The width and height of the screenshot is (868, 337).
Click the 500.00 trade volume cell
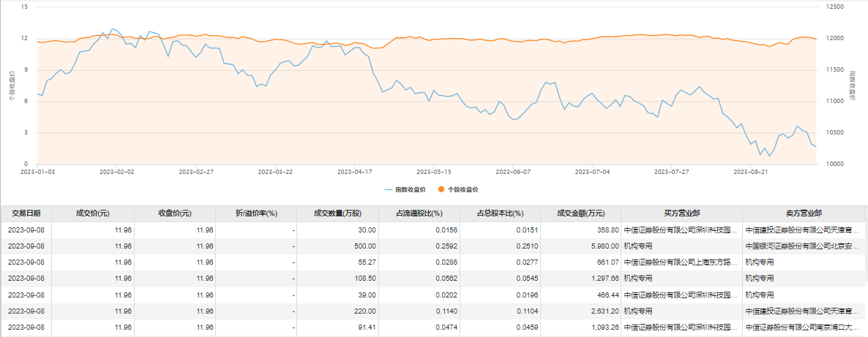[x=337, y=246]
